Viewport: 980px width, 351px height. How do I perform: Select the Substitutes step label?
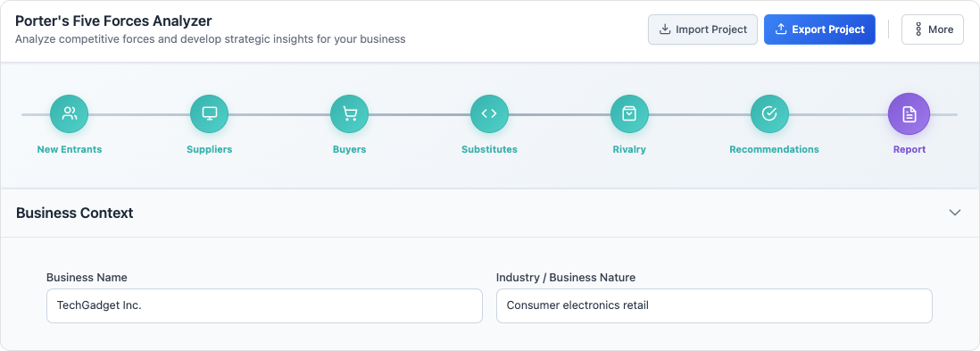coord(489,149)
